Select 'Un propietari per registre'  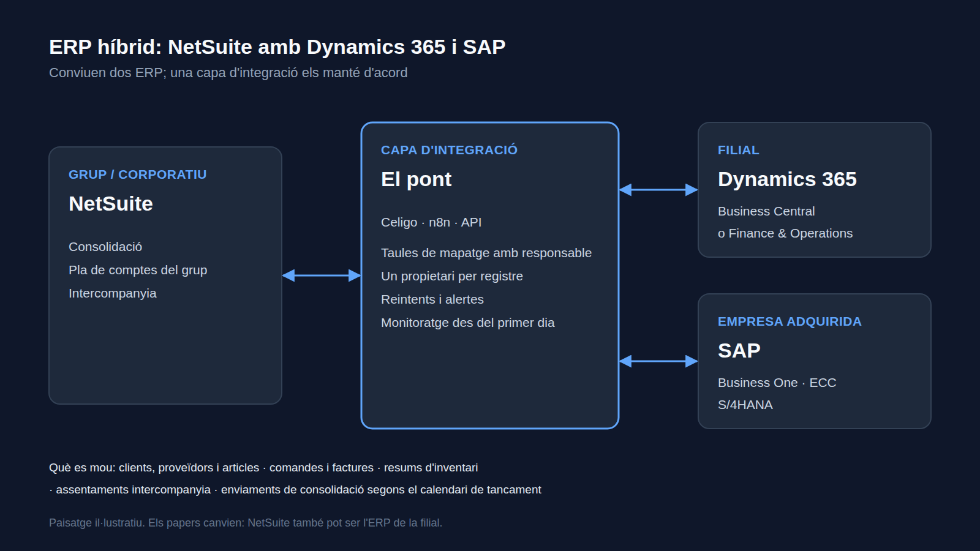click(x=452, y=276)
